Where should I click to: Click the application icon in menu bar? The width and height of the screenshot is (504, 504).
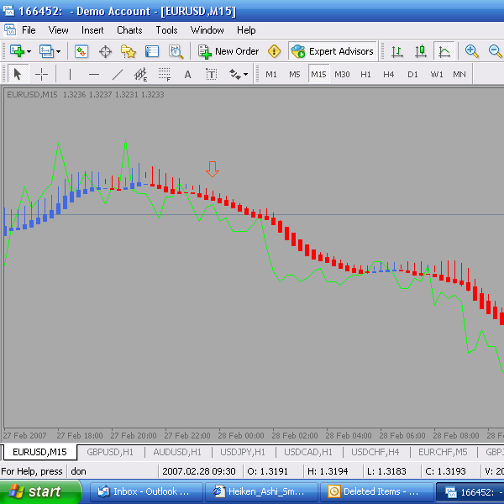pyautogui.click(x=10, y=30)
